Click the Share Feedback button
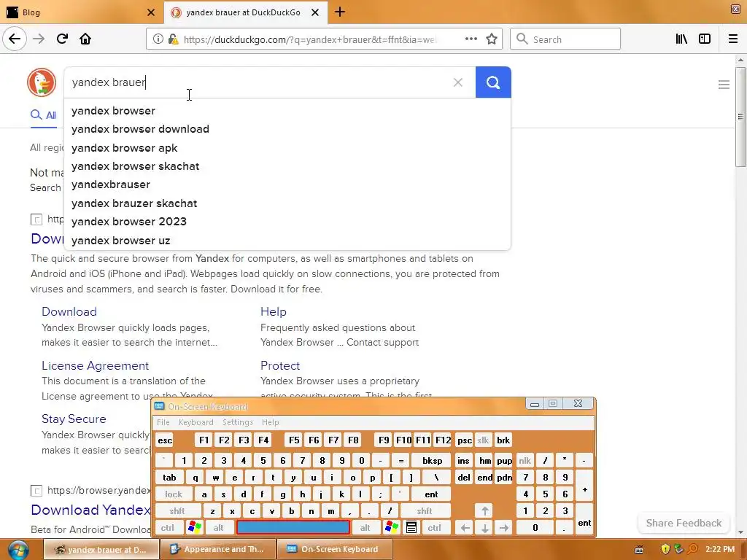This screenshot has height=560, width=747. coord(684,523)
